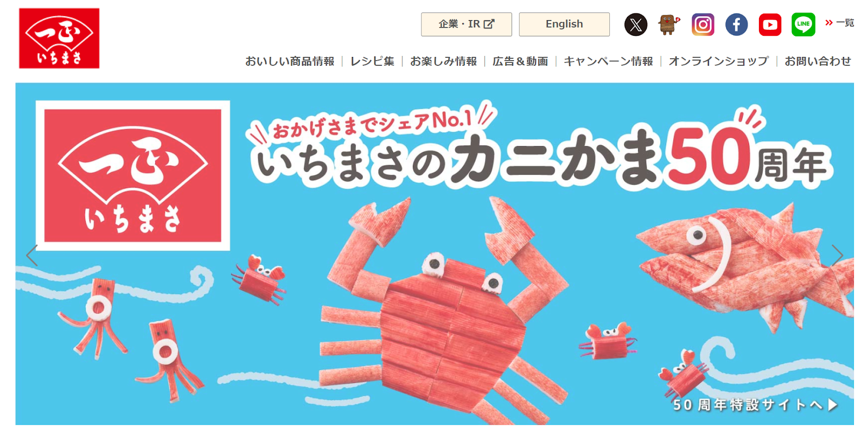Visit the オンラインショップ link
The image size is (868, 433).
[718, 61]
